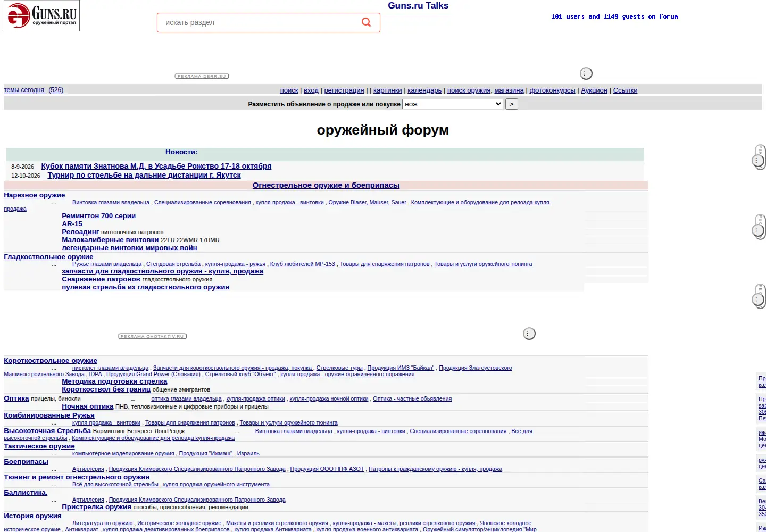Open Ночная оптика subforum
Screen dimensions: 766x532
[x=88, y=406]
